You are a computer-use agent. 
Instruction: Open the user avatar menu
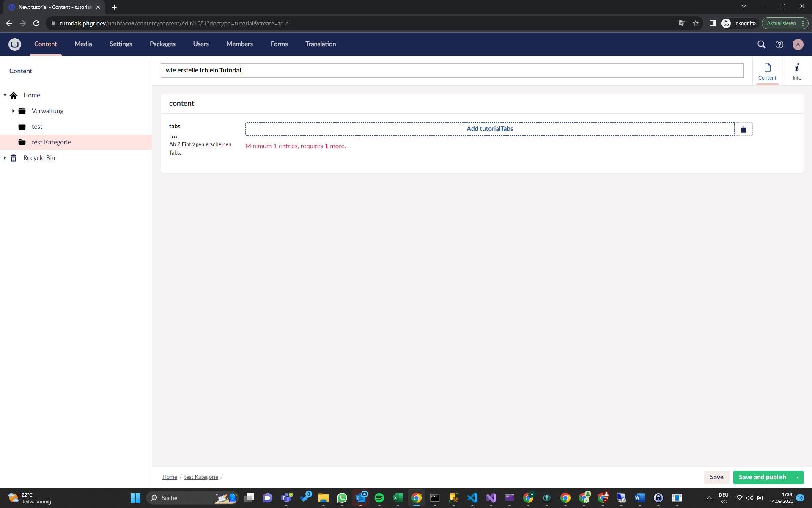point(798,44)
